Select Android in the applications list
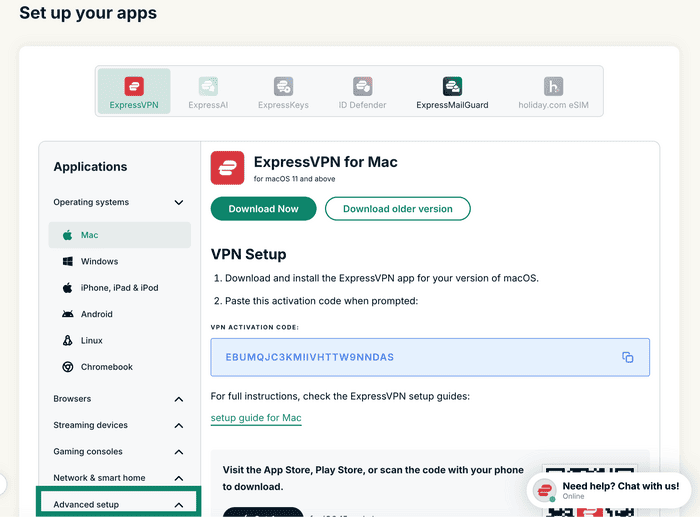 [120, 314]
